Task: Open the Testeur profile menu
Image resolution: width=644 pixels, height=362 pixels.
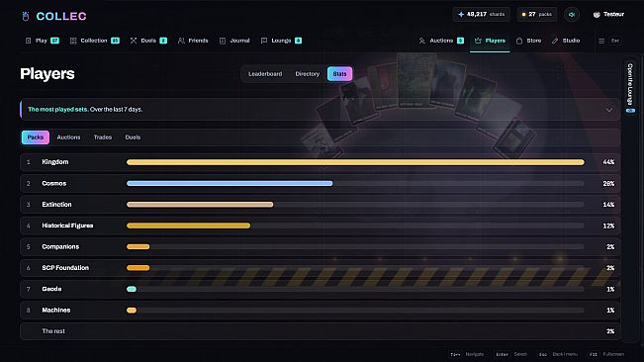Action: [608, 15]
